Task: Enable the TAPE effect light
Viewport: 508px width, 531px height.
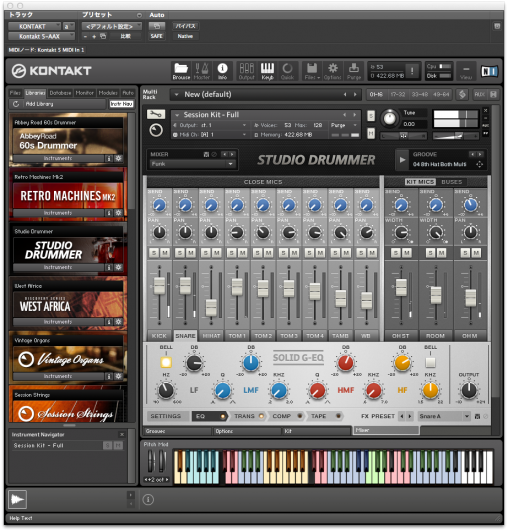Action: [x=338, y=416]
